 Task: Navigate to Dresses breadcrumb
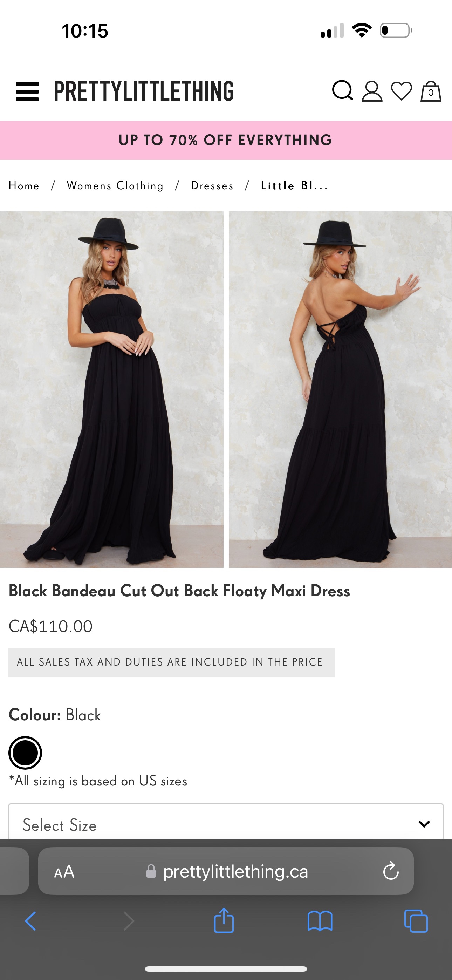(212, 186)
